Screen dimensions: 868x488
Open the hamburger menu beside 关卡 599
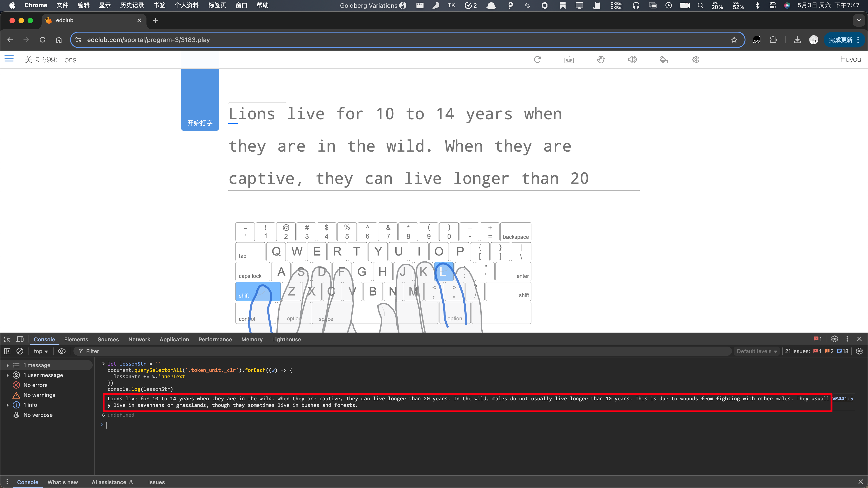pos(9,59)
